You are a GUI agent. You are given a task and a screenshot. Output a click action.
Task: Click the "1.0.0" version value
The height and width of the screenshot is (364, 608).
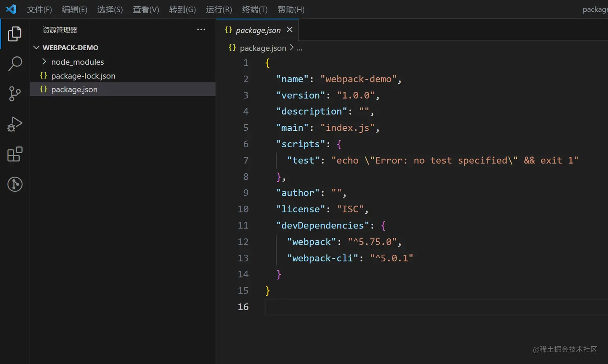pos(355,95)
